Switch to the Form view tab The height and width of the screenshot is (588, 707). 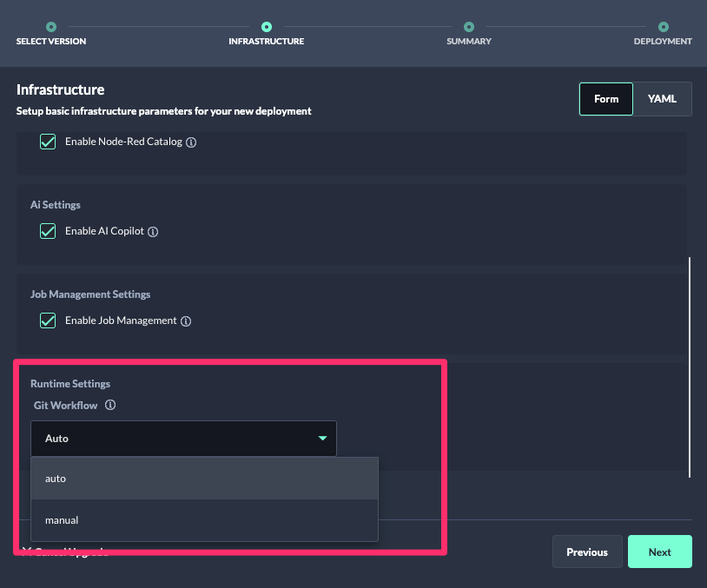tap(605, 98)
